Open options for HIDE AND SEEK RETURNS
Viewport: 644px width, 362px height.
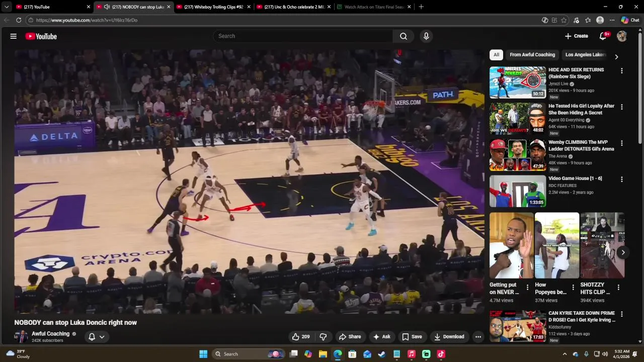[621, 71]
